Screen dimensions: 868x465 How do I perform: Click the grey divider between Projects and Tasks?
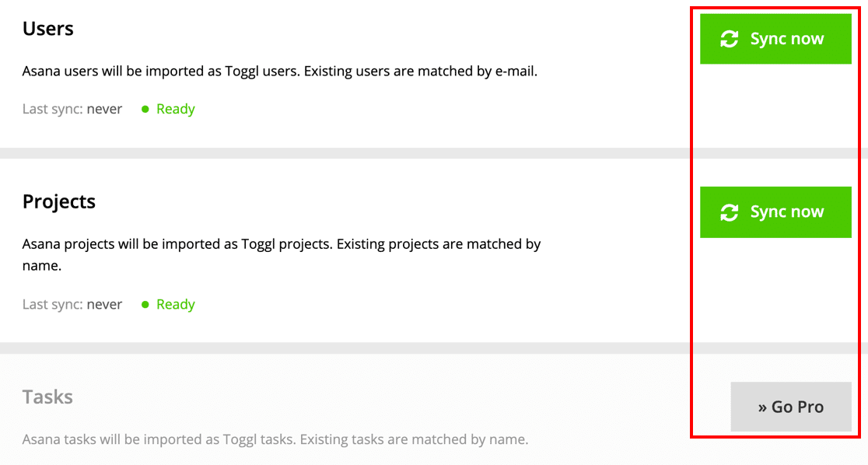pos(434,348)
